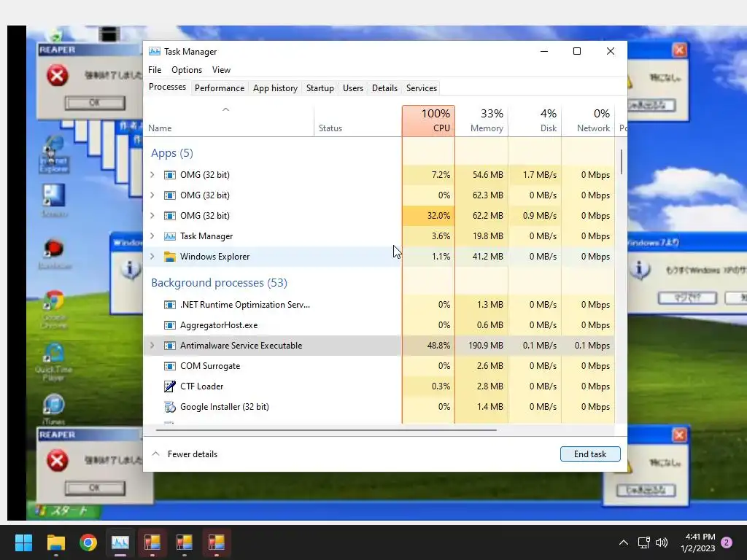
Task: Expand the Windows Explorer process entry
Action: tap(152, 257)
